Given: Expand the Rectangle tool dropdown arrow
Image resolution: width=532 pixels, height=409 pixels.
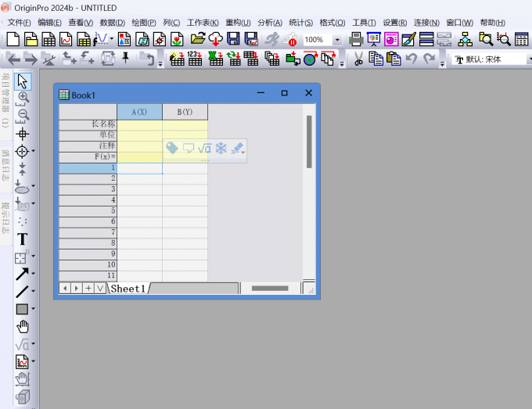Looking at the screenshot, I should (x=33, y=309).
